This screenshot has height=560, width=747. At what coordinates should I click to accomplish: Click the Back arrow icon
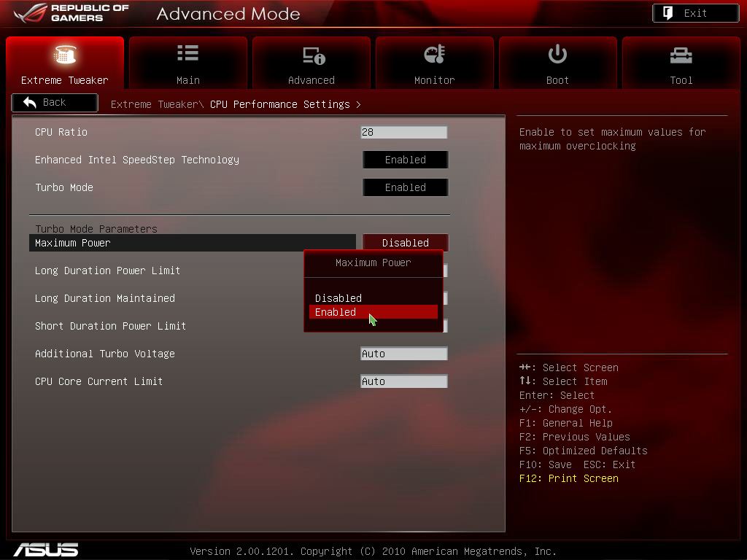pyautogui.click(x=30, y=103)
